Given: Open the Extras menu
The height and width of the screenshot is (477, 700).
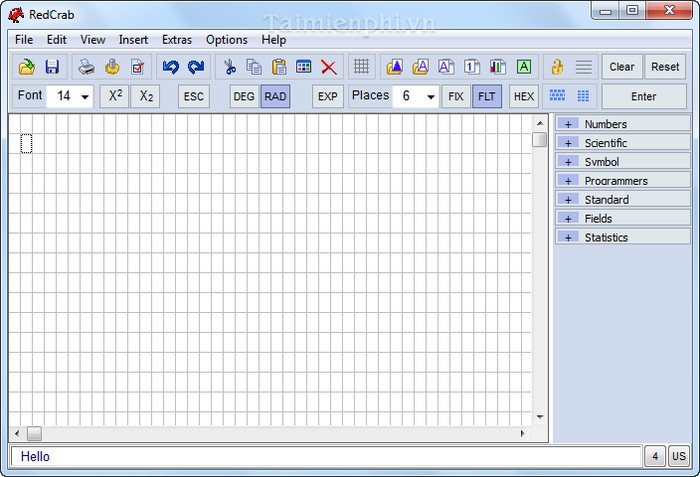Looking at the screenshot, I should pyautogui.click(x=177, y=40).
